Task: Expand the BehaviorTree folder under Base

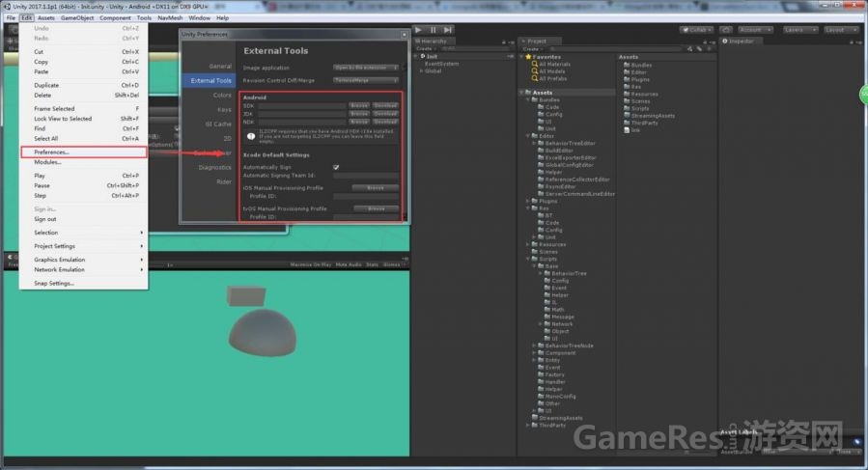Action: click(541, 273)
